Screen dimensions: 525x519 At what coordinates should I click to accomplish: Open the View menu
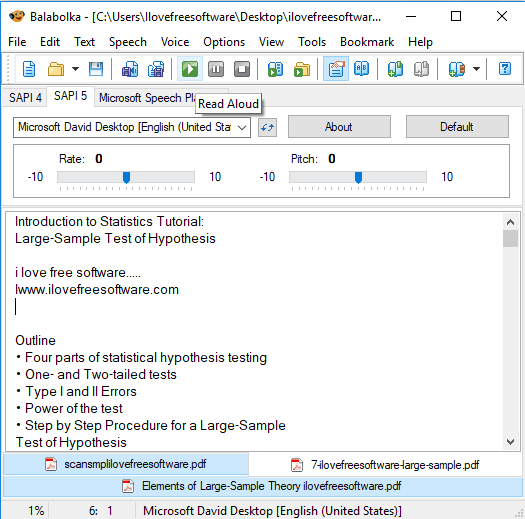272,42
